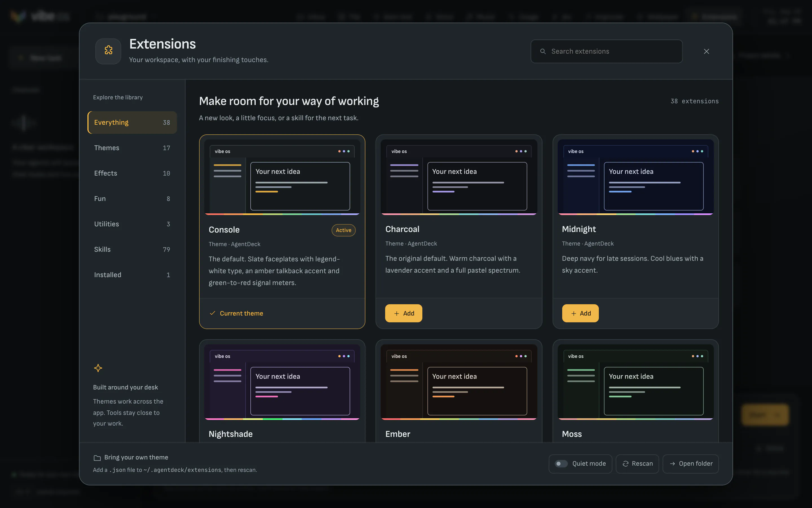
Task: Click the Moss theme preview thumbnail
Action: pos(636,382)
